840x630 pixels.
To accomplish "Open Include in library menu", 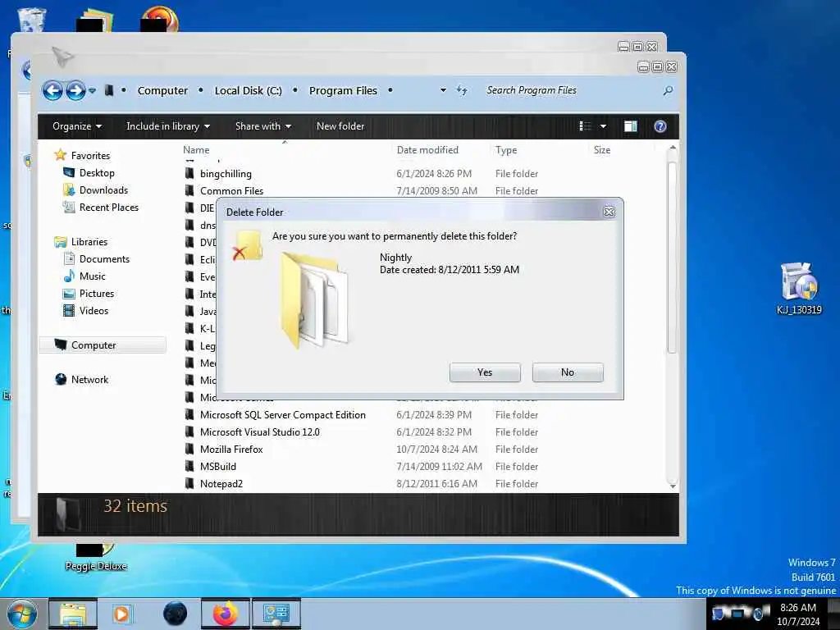I will coord(168,126).
